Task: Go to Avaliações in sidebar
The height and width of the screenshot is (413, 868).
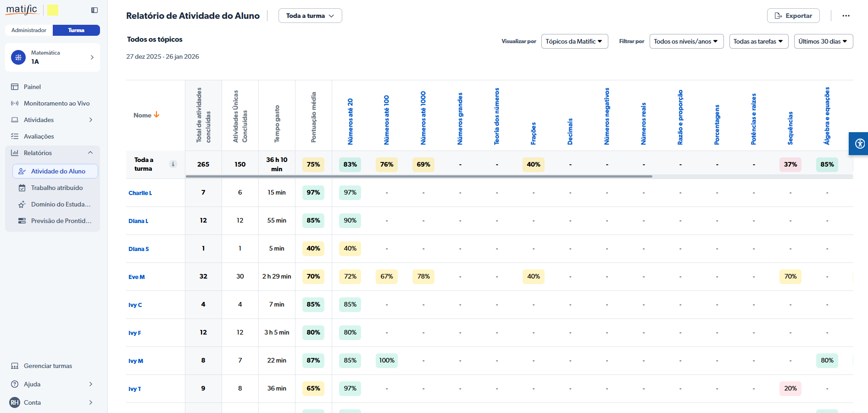Action: point(39,136)
